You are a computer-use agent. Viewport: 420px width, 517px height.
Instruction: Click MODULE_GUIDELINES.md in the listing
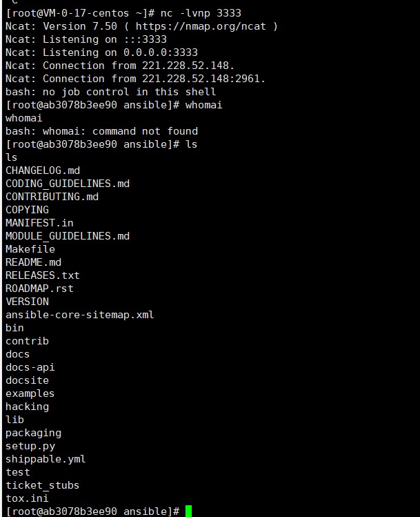(x=68, y=236)
